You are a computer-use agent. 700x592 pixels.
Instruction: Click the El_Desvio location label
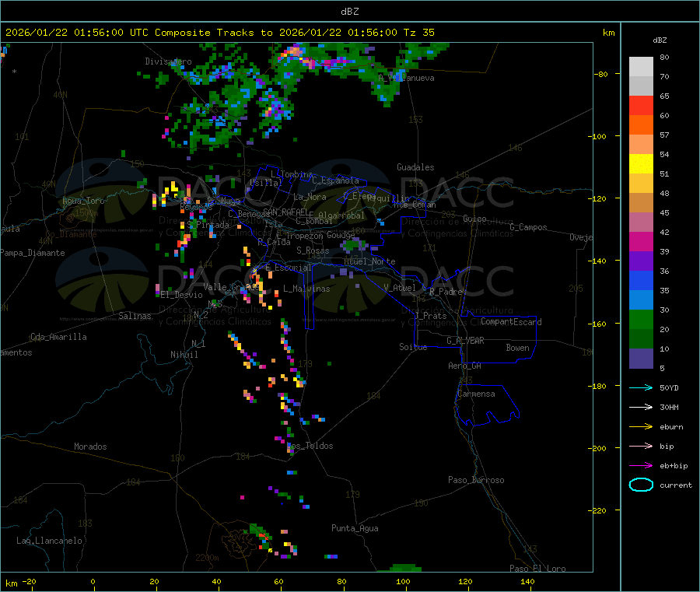[181, 295]
